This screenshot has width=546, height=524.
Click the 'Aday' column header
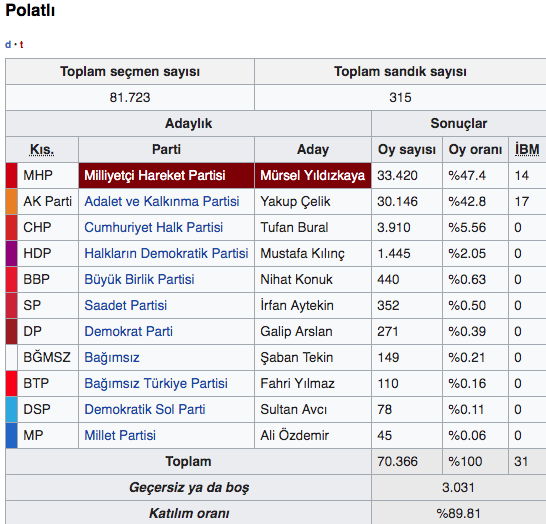[x=313, y=150]
